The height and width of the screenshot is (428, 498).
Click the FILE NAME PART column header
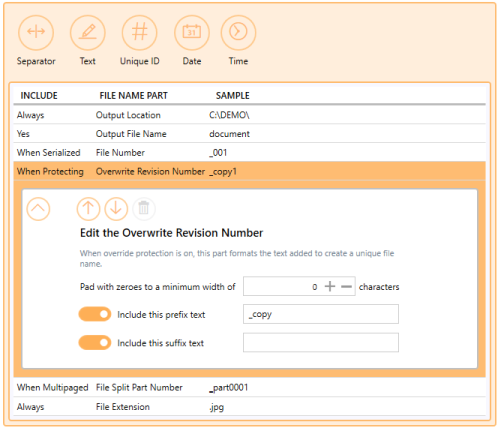133,96
